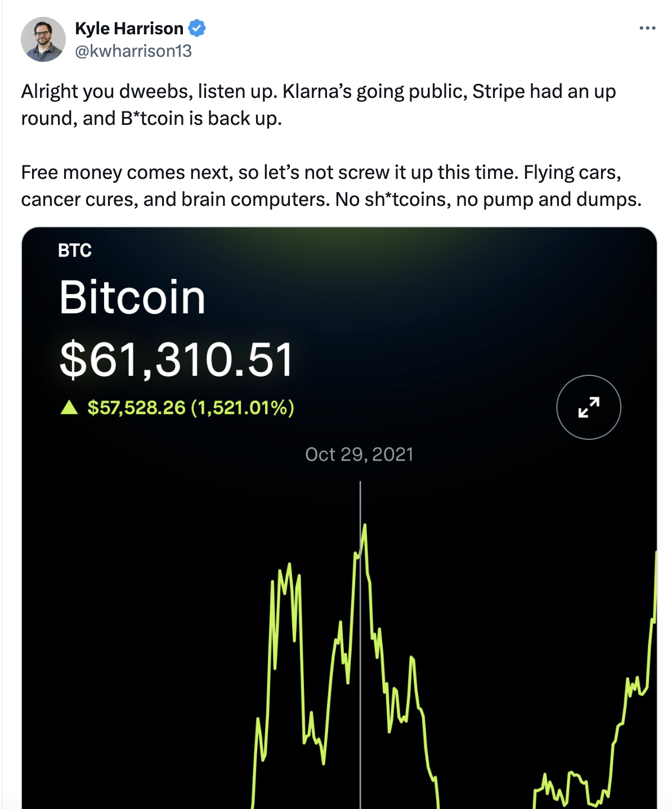Click the green up-triangle gain indicator

[x=69, y=407]
